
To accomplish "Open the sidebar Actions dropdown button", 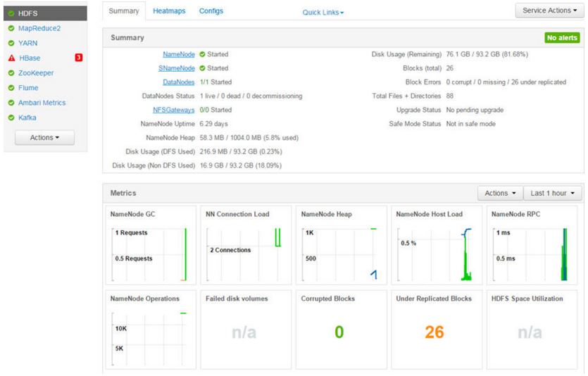I will [x=39, y=137].
